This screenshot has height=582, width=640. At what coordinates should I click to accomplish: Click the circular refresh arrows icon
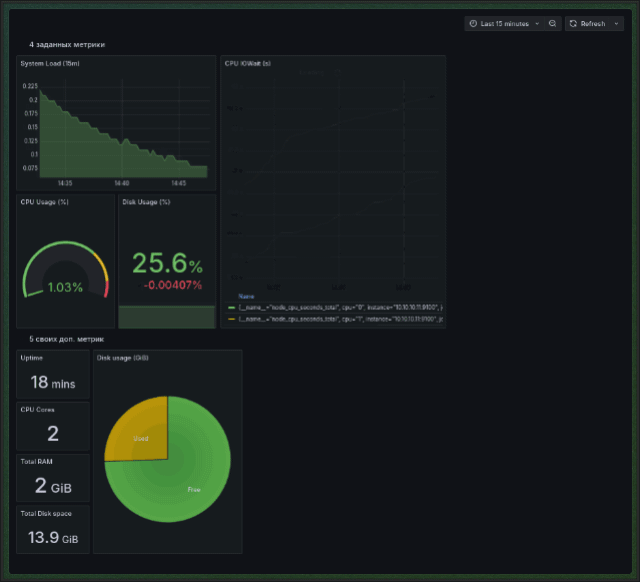573,23
